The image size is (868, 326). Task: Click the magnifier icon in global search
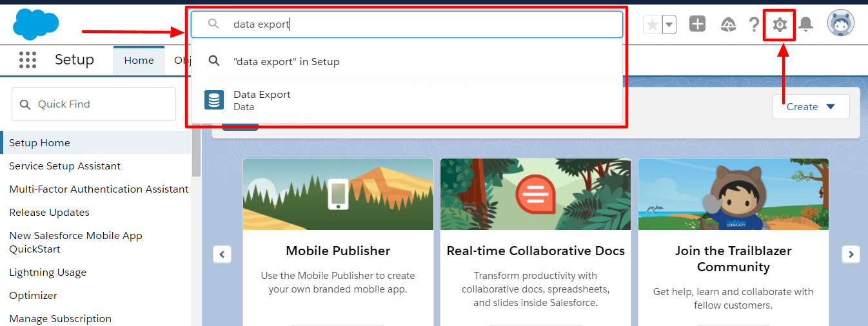(213, 24)
